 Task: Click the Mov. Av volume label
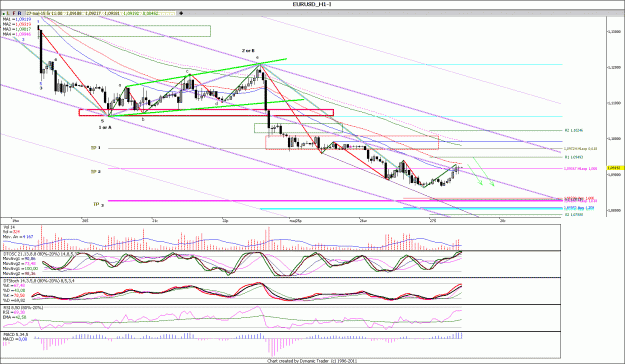[x=18, y=236]
